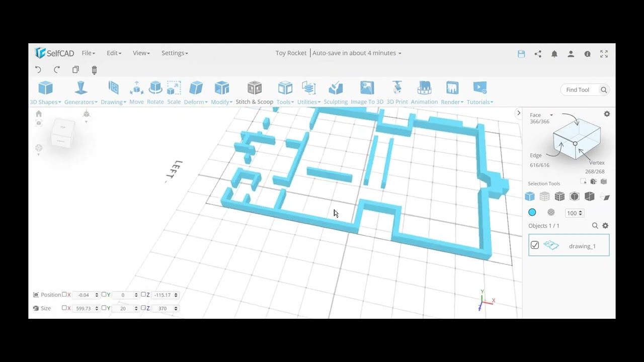Open the File menu
Image resolution: width=644 pixels, height=362 pixels.
coord(88,53)
